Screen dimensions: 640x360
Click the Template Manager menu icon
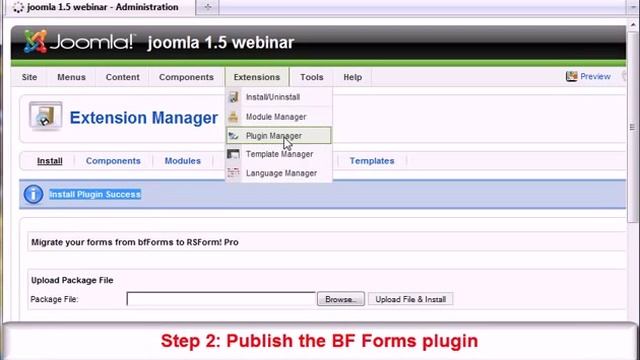point(233,154)
